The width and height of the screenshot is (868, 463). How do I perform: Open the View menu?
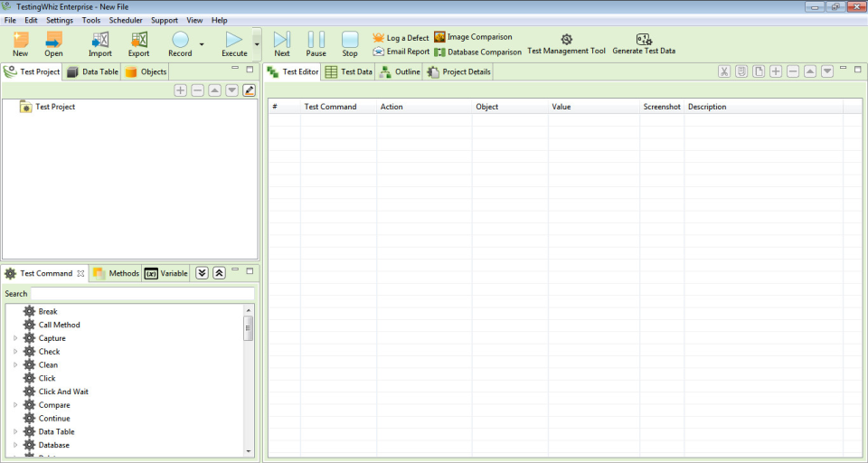194,20
